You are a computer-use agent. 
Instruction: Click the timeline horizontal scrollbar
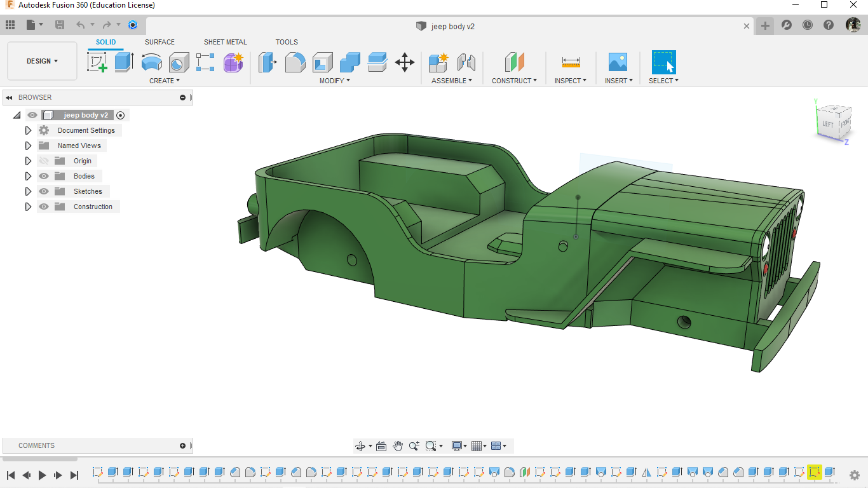(x=39, y=459)
